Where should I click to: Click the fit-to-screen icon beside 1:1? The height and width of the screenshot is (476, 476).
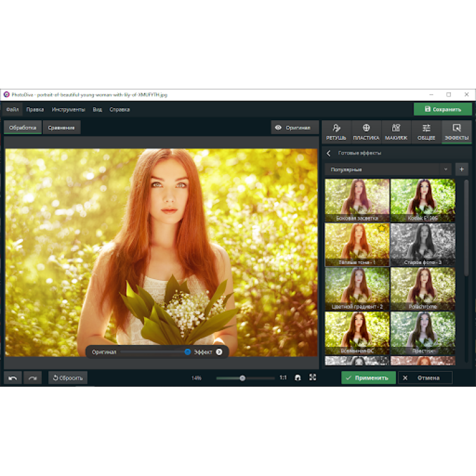(x=298, y=378)
